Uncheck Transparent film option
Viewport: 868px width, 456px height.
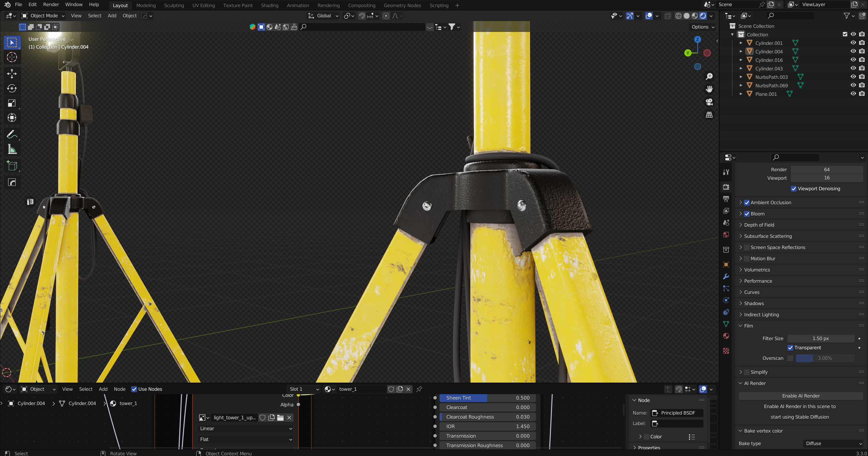coord(790,348)
